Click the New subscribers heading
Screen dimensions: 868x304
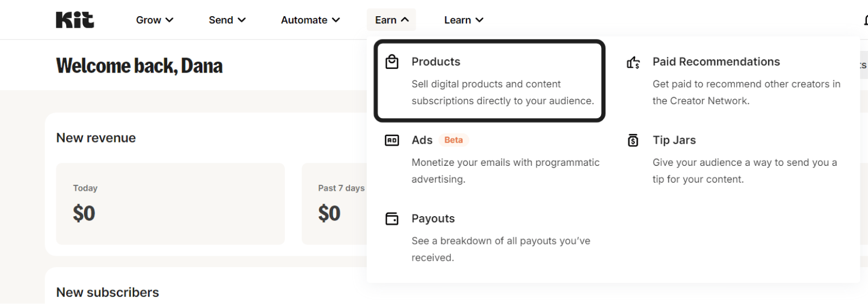107,292
